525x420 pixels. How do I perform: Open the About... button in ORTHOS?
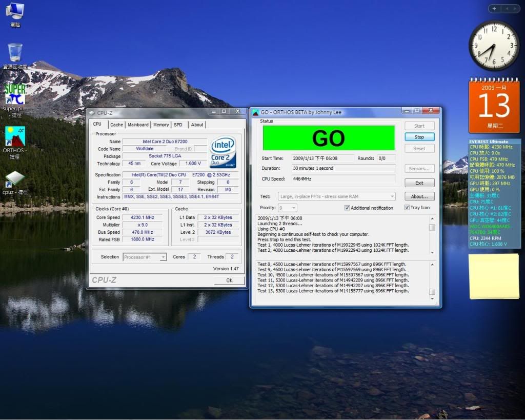click(x=419, y=196)
